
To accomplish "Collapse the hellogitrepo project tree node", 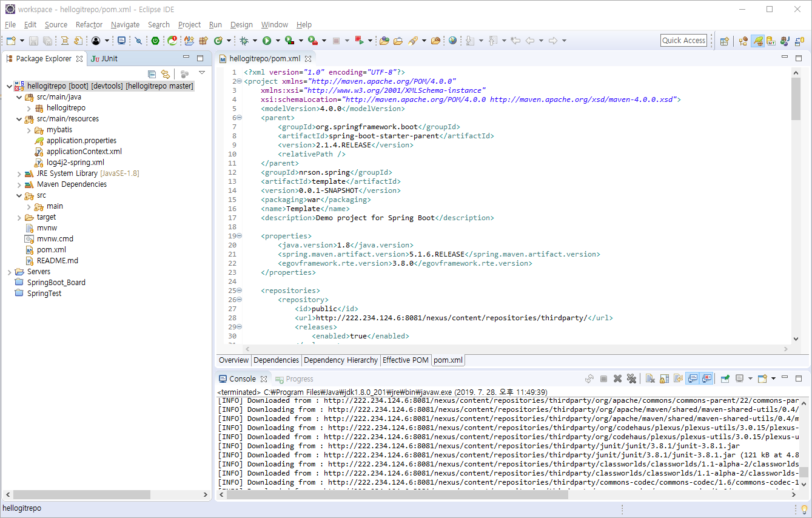I will (8, 86).
